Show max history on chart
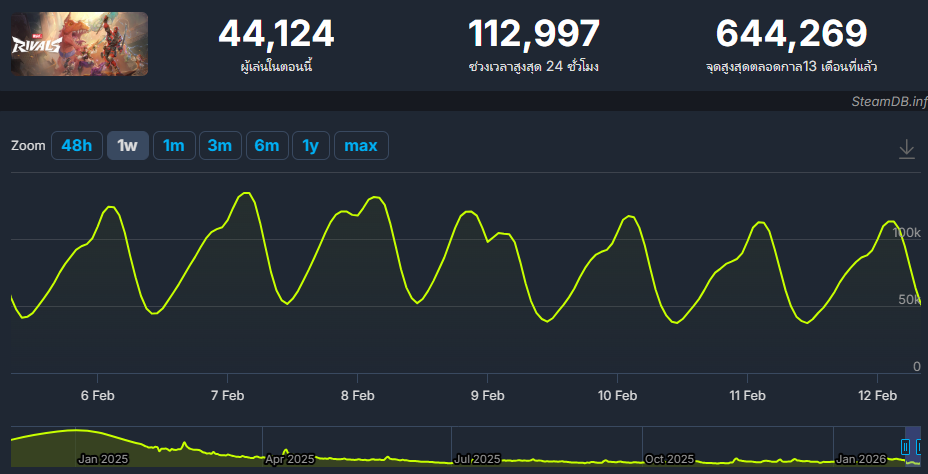 click(x=360, y=145)
